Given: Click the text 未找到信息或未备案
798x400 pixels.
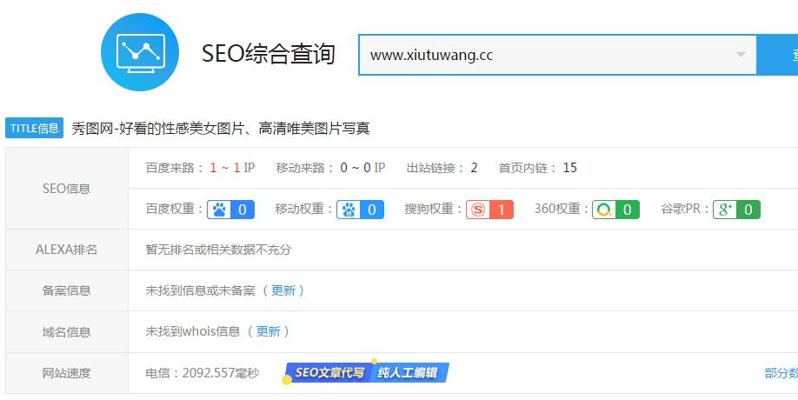Looking at the screenshot, I should point(201,291).
